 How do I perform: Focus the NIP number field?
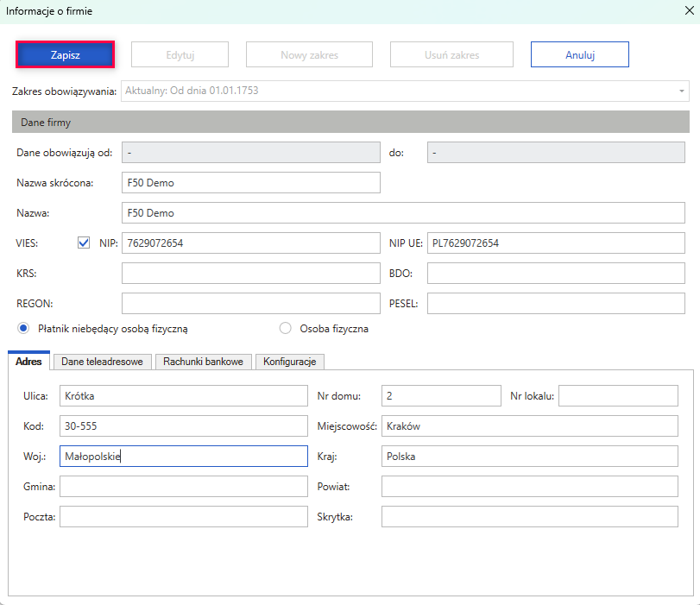250,243
